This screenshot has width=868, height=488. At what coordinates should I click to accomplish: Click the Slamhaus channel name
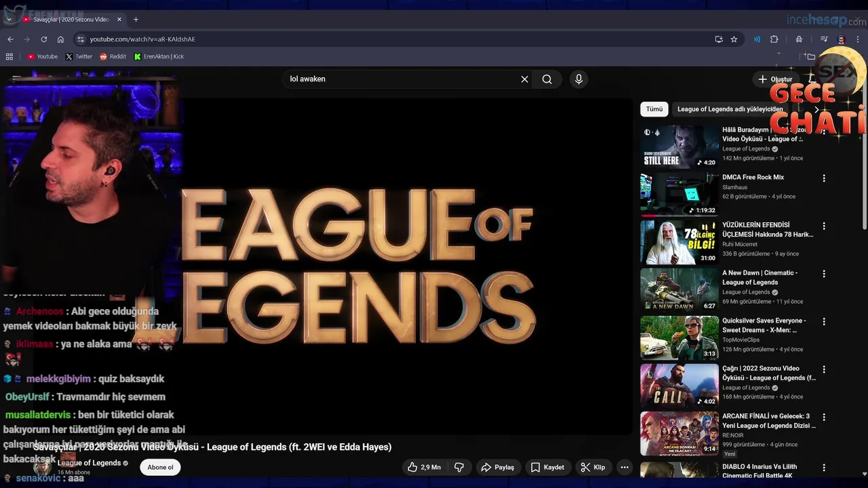[x=734, y=187]
